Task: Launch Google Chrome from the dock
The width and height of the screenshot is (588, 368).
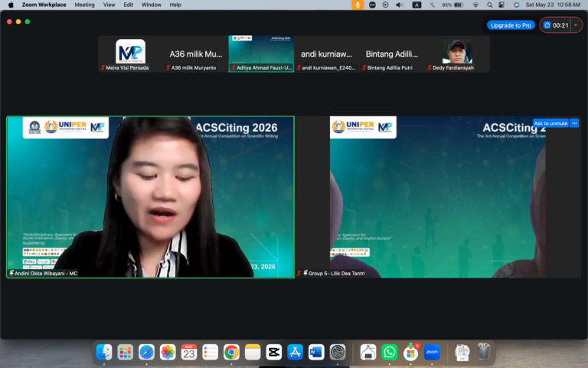Action: coord(231,352)
